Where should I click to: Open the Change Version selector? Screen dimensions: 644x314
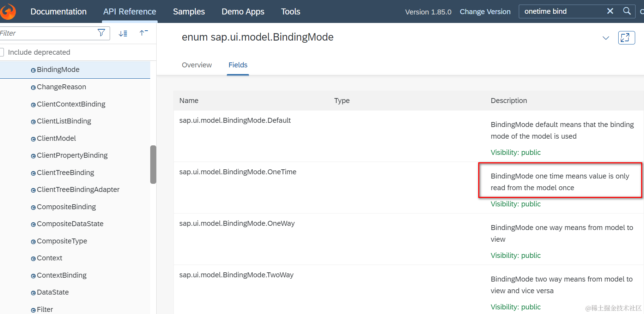click(x=485, y=12)
